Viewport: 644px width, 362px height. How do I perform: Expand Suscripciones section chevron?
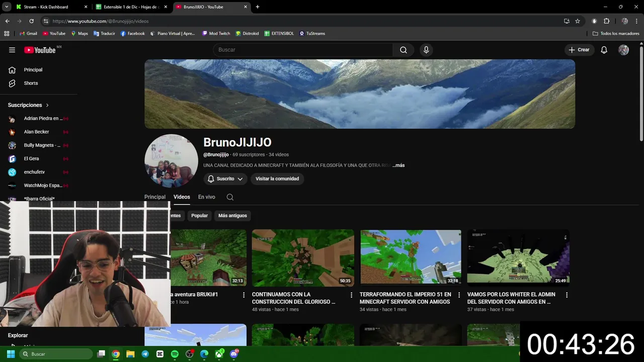47,106
